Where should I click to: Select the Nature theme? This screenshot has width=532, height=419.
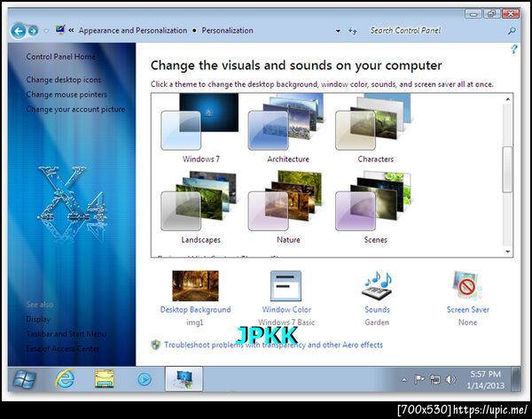coord(288,208)
